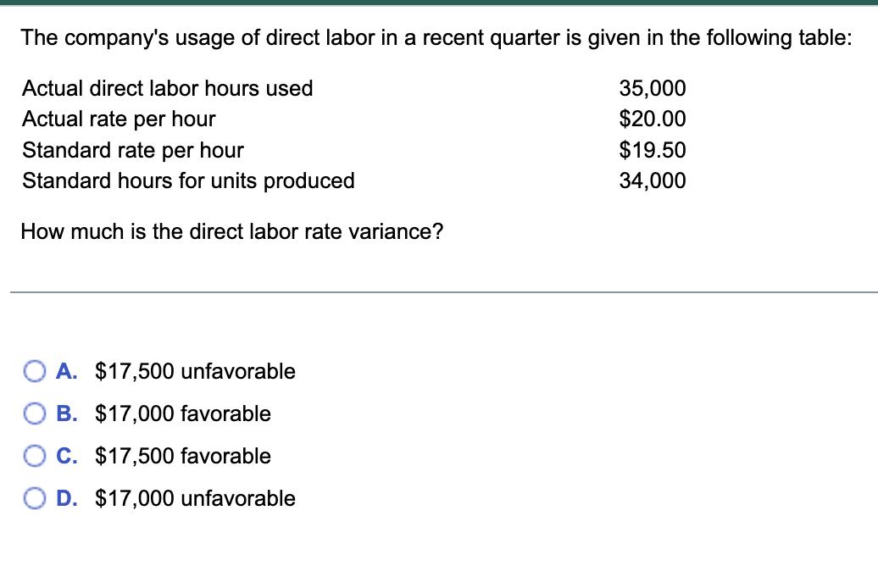The width and height of the screenshot is (878, 588).
Task: Click 'Standard hours for units produced' row
Action: pyautogui.click(x=188, y=180)
